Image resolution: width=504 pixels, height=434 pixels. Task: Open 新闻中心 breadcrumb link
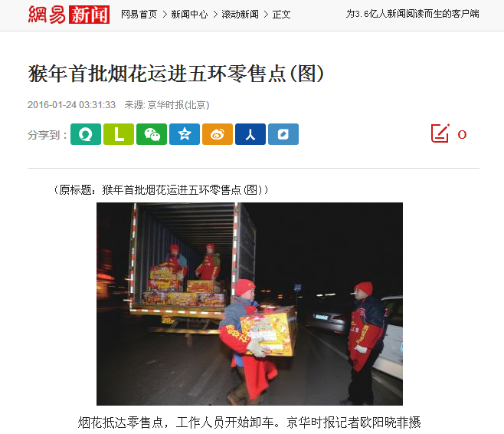(189, 15)
